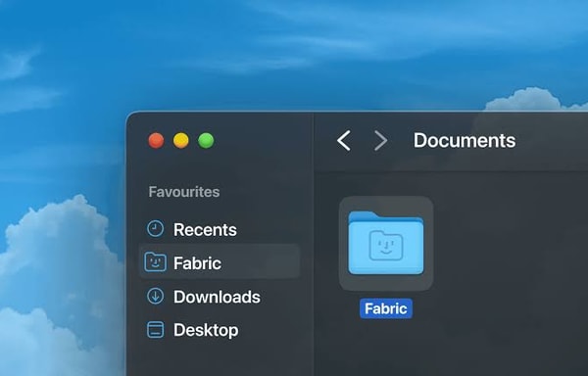Click the Fabric smiley-folder icon in sidebar
Viewport: 588px width, 376px height.
click(155, 261)
